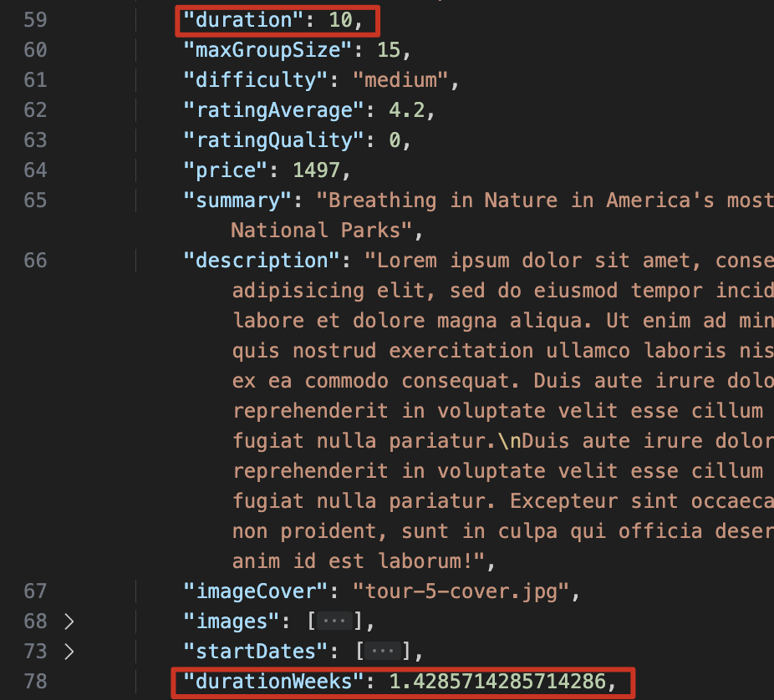
Task: Click the ellipsis badge in images array
Action: point(334,621)
